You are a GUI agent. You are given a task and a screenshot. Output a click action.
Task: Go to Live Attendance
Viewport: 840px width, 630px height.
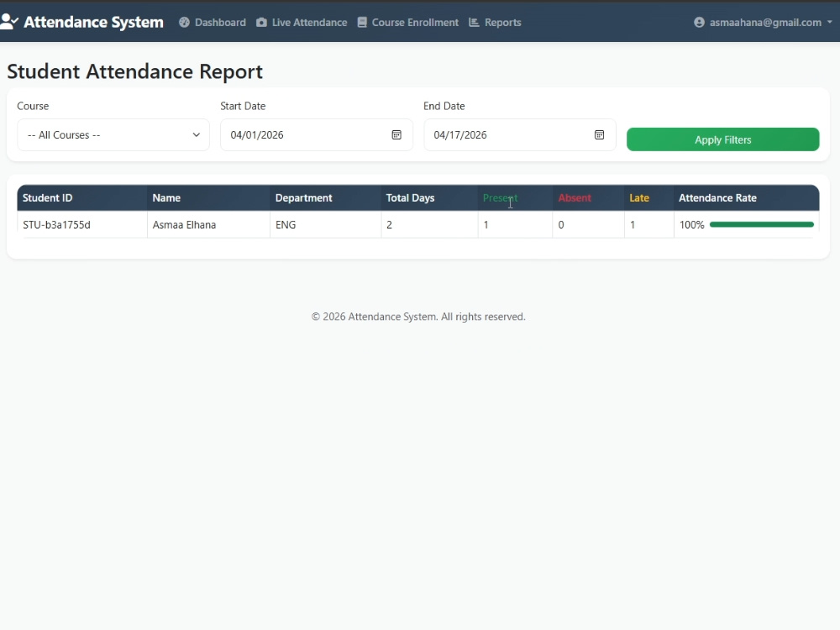point(302,23)
